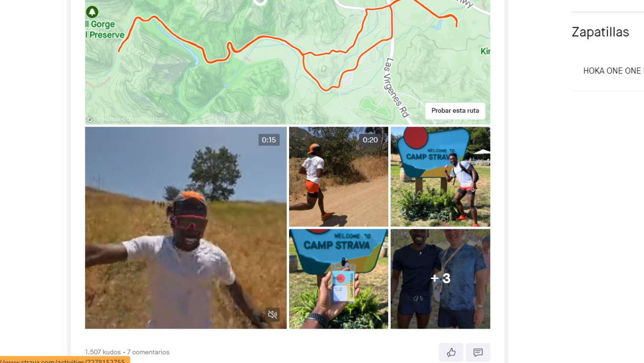Click the Las Virgenes Rd label on the map
The width and height of the screenshot is (644, 363).
click(x=397, y=88)
